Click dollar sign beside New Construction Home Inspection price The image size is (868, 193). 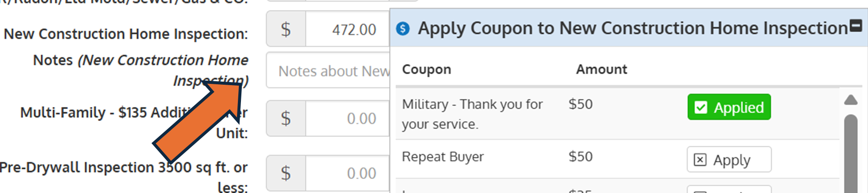286,30
